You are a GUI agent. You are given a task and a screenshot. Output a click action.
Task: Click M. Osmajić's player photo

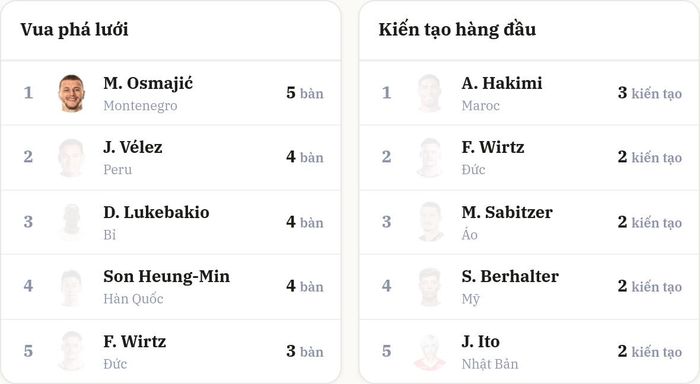tap(71, 93)
